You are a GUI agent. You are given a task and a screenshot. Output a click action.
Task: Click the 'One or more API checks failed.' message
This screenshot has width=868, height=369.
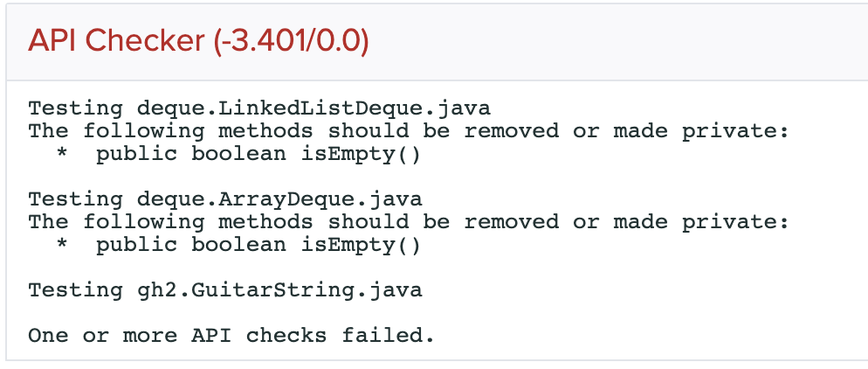[231, 336]
